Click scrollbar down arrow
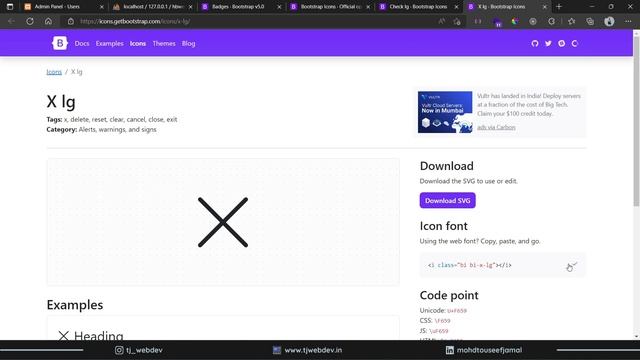Viewport: 640px width, 360px height. point(636,337)
